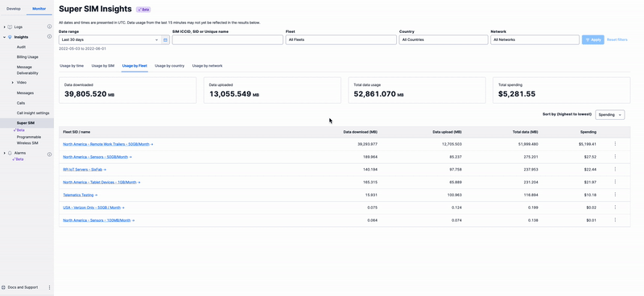Click the $5,199.41 spending cell

[x=588, y=144]
